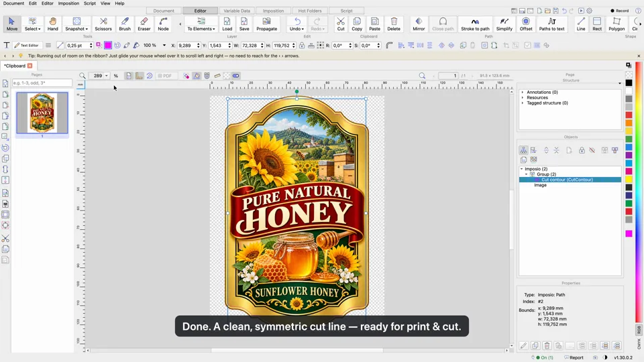Click the Load layer button
This screenshot has height=362, width=644.
227,24
